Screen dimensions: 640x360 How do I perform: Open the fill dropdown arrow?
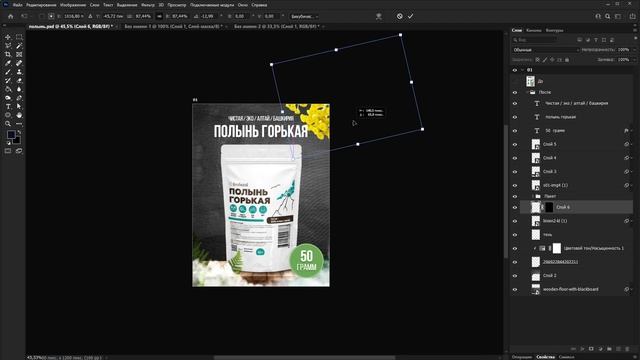click(634, 60)
